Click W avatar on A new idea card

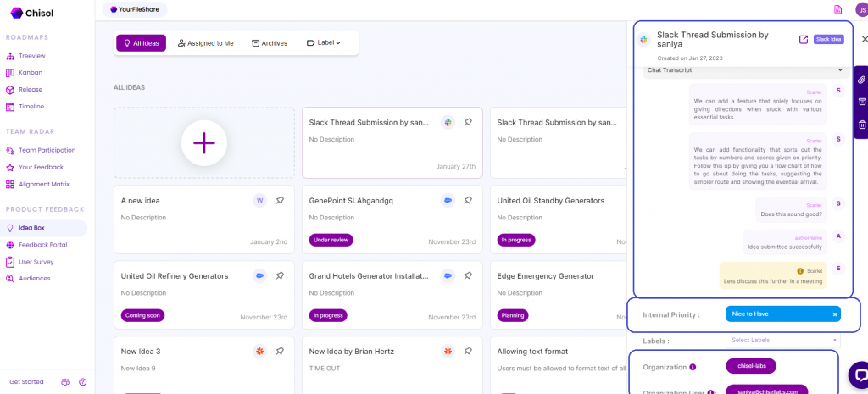click(x=259, y=200)
